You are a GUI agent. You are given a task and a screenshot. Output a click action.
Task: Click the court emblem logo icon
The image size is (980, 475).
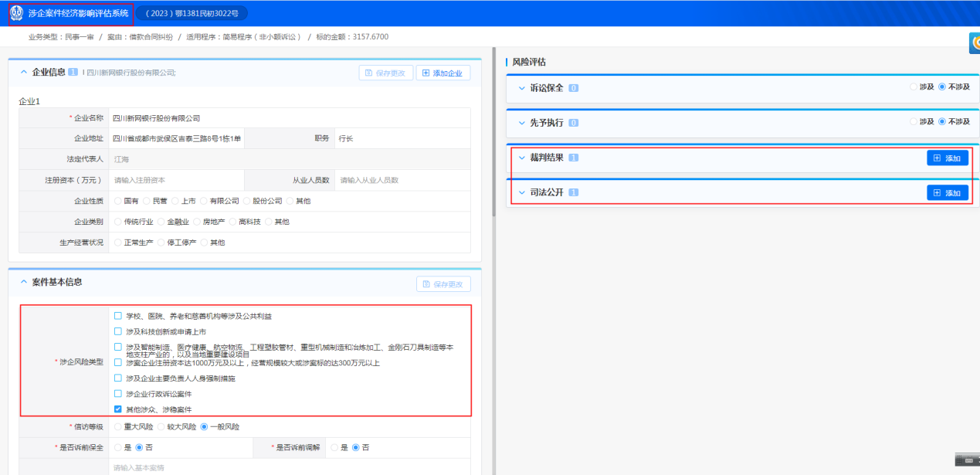point(16,13)
